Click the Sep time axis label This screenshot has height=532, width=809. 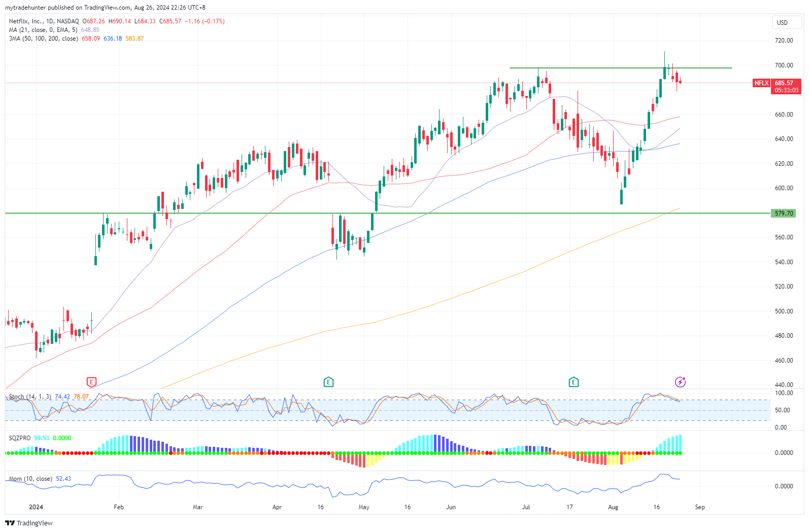700,507
